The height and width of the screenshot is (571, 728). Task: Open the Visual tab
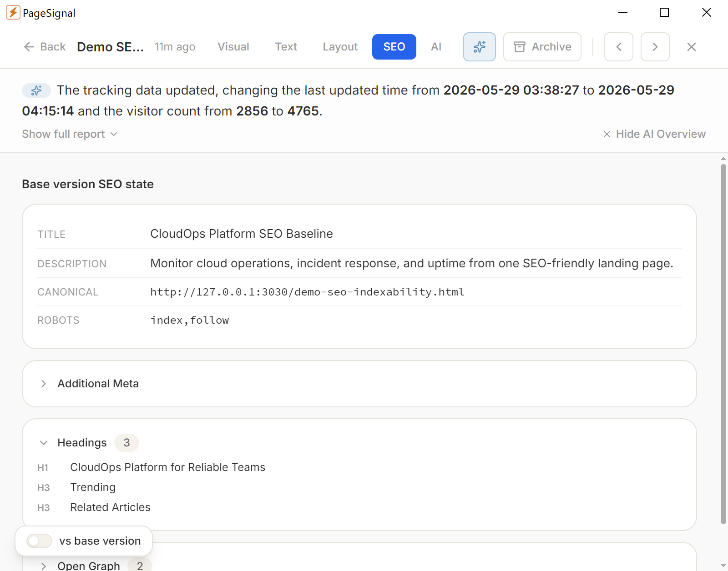point(233,47)
